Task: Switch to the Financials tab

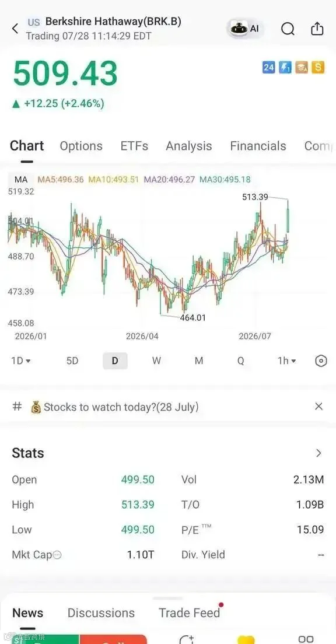Action: pos(258,146)
